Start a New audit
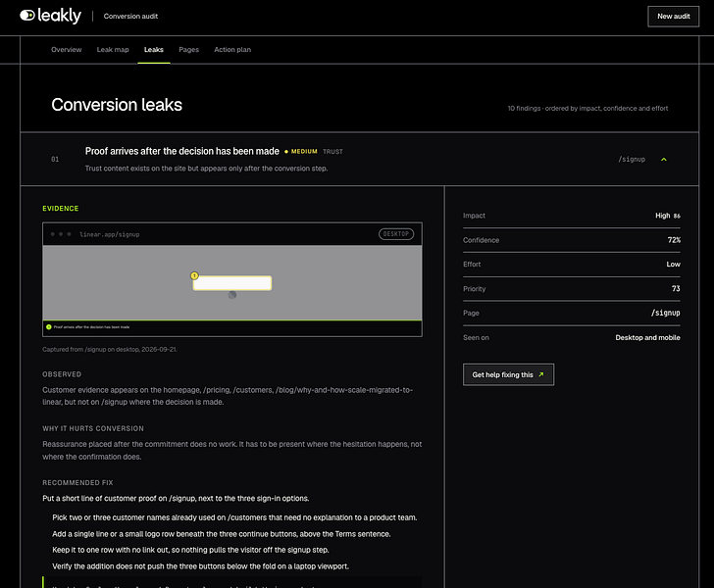The height and width of the screenshot is (588, 714). click(673, 17)
